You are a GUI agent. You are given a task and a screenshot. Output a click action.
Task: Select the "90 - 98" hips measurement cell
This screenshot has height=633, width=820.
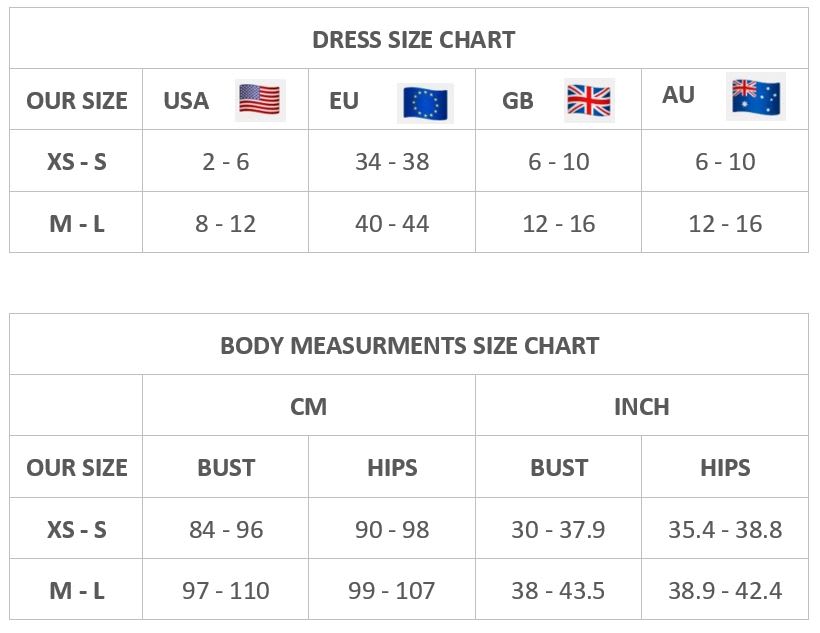click(391, 529)
